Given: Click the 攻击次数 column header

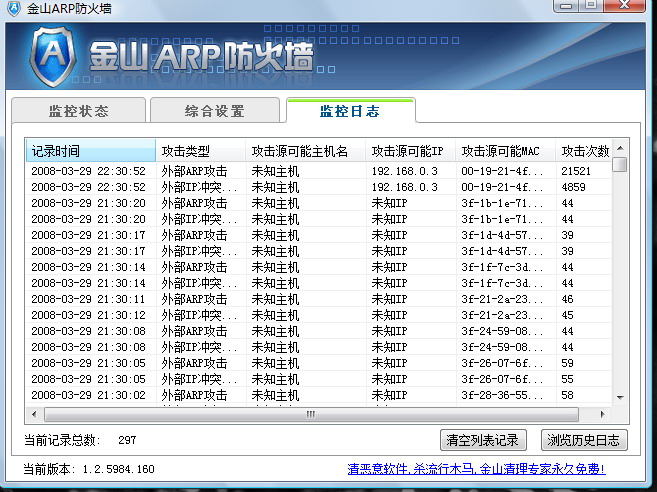Looking at the screenshot, I should point(584,150).
